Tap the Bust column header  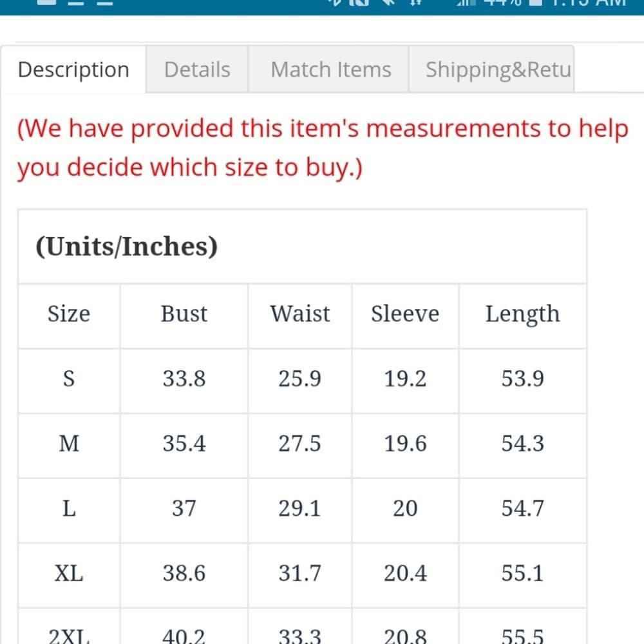coord(184,314)
